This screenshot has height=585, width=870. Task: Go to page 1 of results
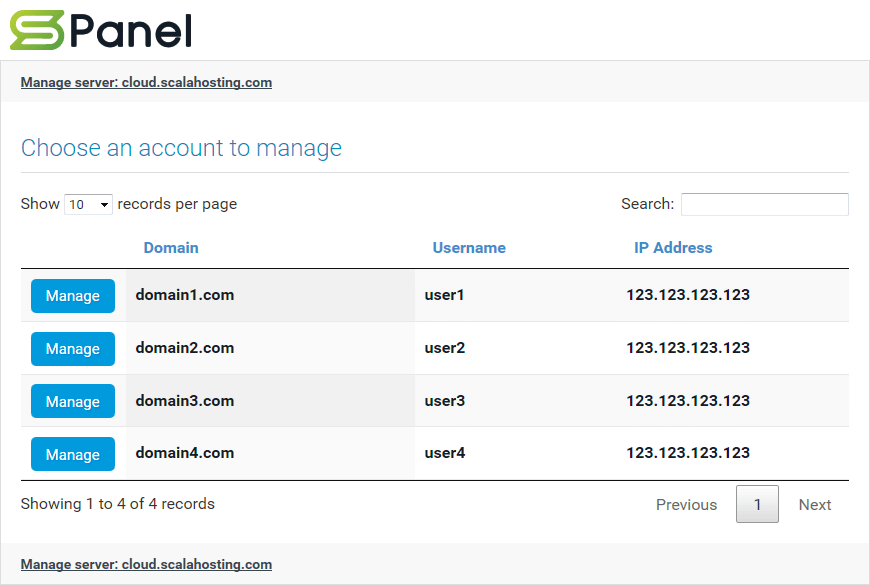(x=757, y=504)
